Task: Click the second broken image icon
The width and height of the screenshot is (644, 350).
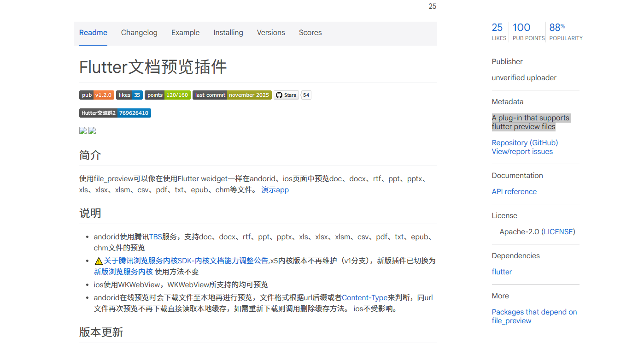Action: (92, 131)
